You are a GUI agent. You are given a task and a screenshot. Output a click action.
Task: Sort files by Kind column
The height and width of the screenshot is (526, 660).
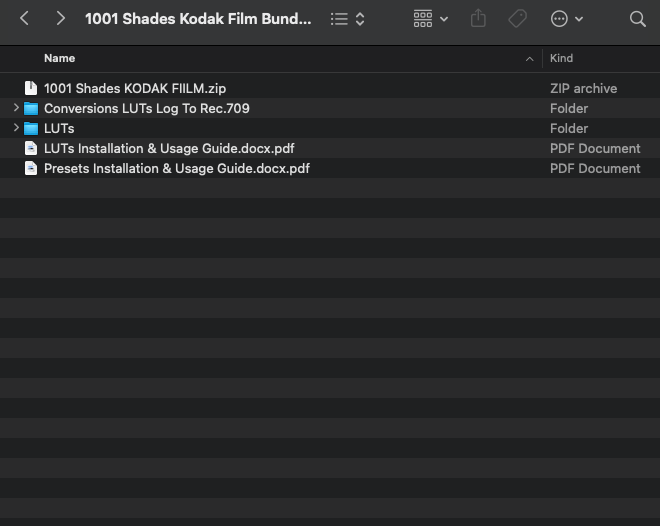561,59
